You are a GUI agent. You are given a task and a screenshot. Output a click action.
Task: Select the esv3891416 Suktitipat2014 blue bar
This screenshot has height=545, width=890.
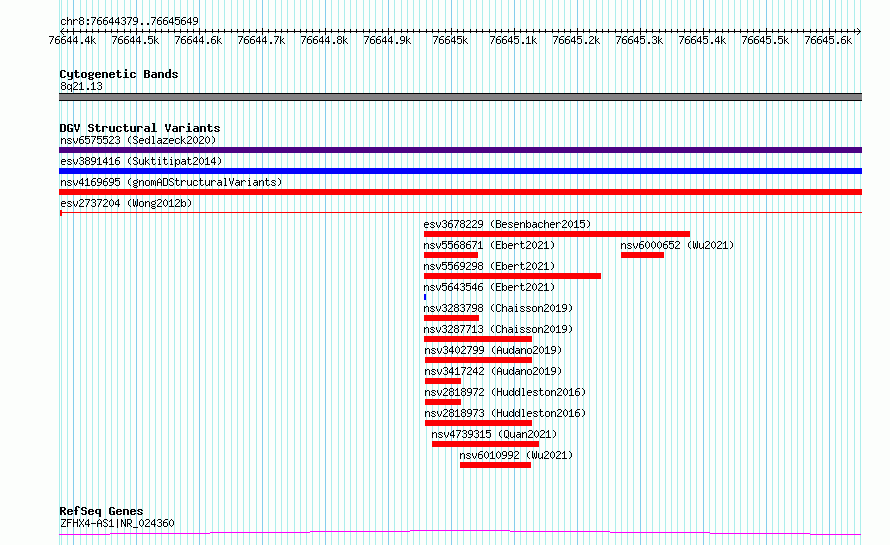click(x=460, y=171)
